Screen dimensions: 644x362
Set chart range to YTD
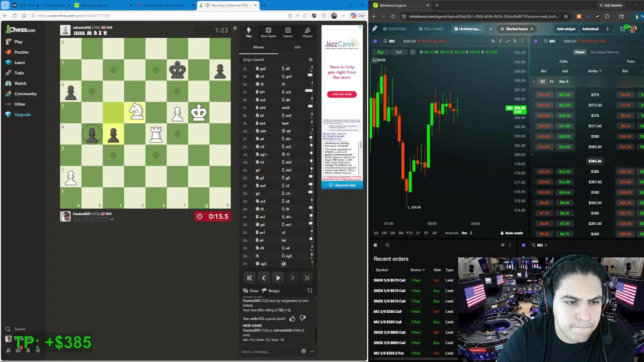coord(409,233)
